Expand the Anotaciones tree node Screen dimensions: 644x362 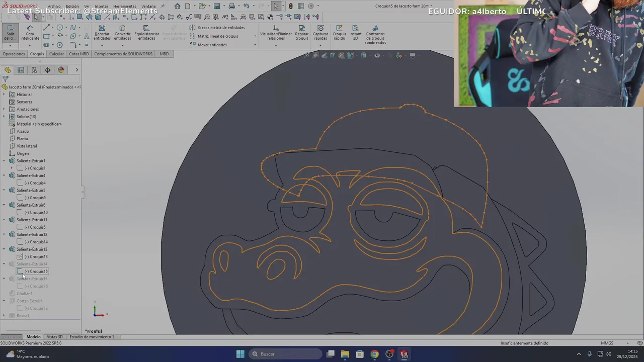tap(4, 109)
